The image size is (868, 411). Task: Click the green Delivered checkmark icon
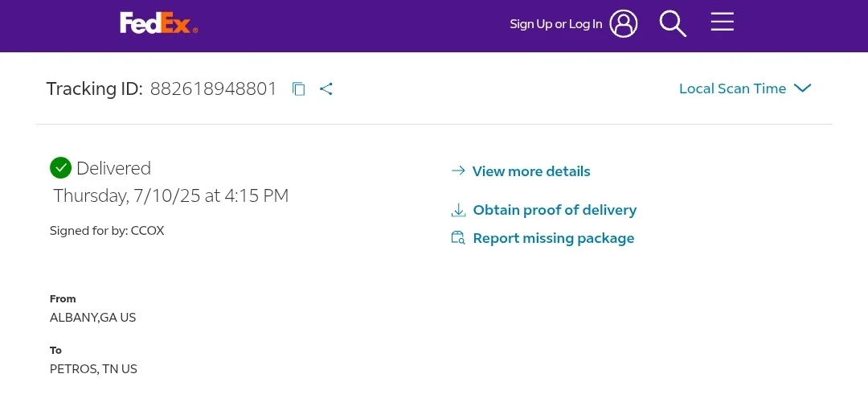click(x=60, y=168)
